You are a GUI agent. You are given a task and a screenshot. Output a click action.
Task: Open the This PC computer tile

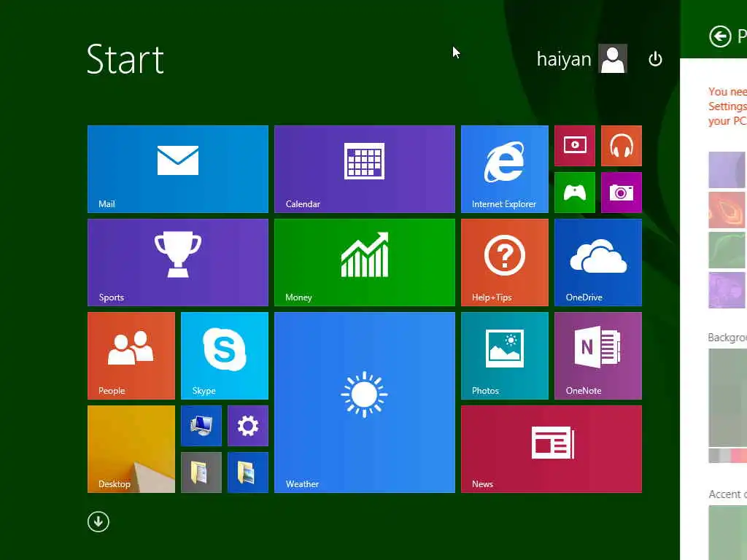coord(201,426)
